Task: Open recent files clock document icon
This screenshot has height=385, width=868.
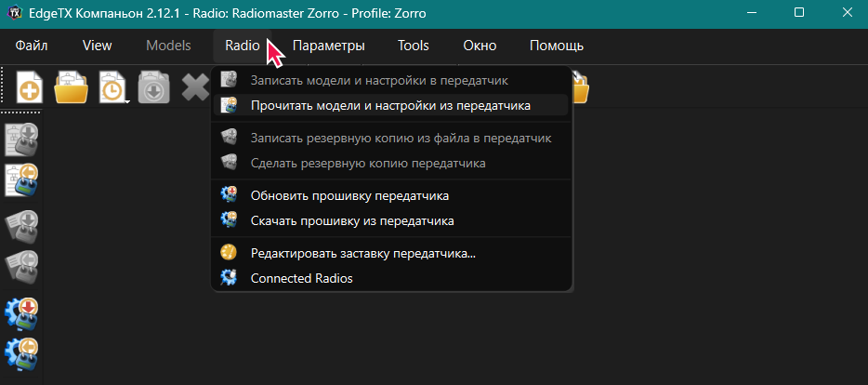Action: 112,87
